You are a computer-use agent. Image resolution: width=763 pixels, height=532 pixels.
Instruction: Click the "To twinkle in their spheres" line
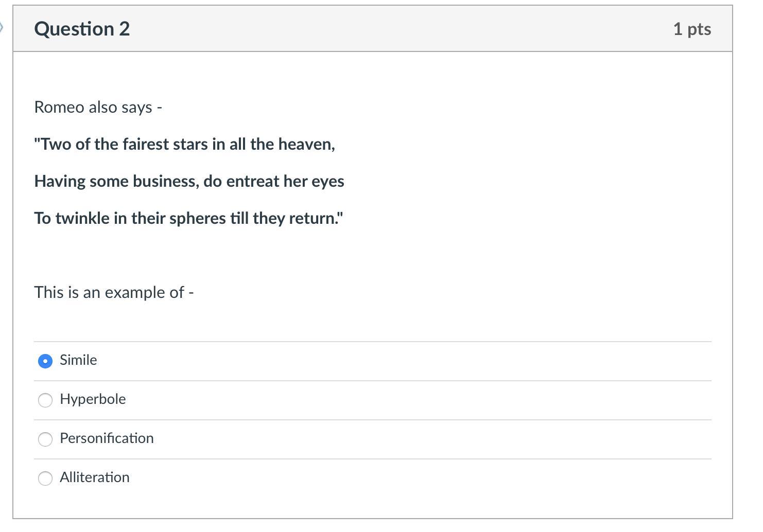click(x=188, y=218)
